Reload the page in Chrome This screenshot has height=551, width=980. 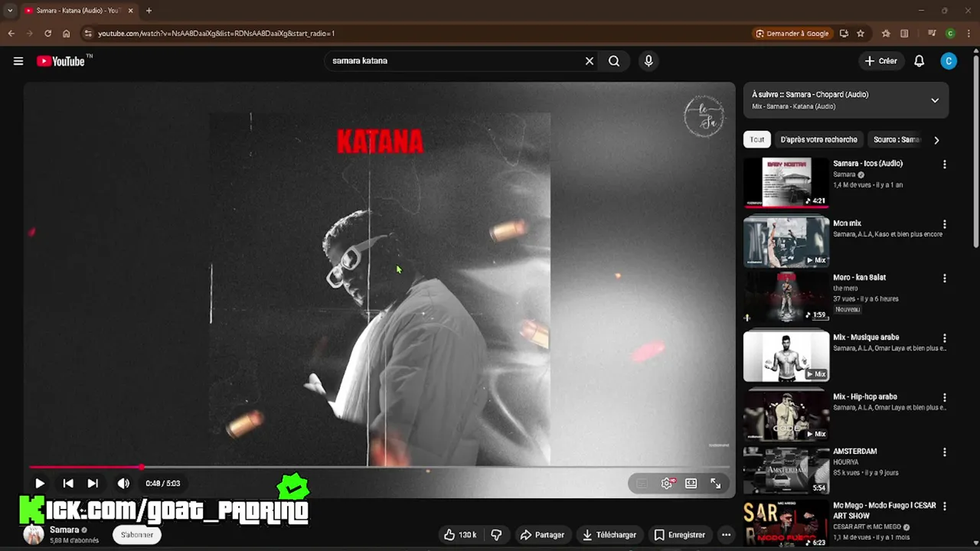47,34
